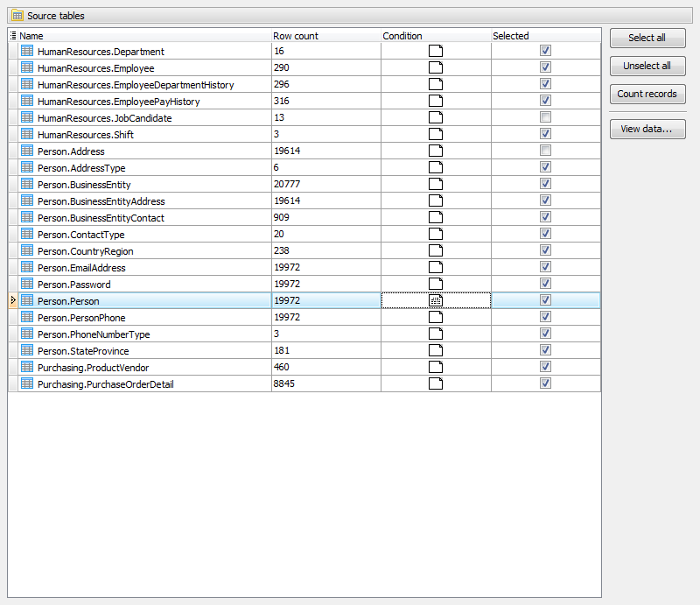Click the Select all button
The height and width of the screenshot is (605, 700).
pyautogui.click(x=647, y=38)
